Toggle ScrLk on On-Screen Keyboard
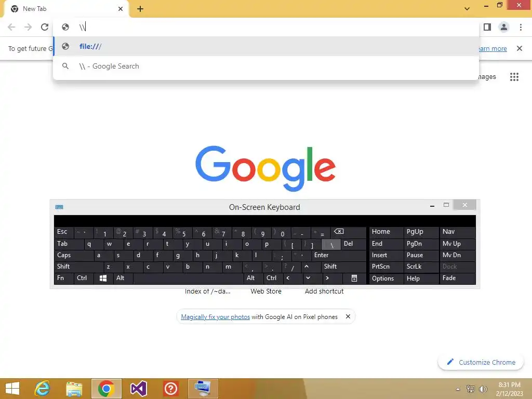Screen dimensions: 532x399 [x=421, y=267]
